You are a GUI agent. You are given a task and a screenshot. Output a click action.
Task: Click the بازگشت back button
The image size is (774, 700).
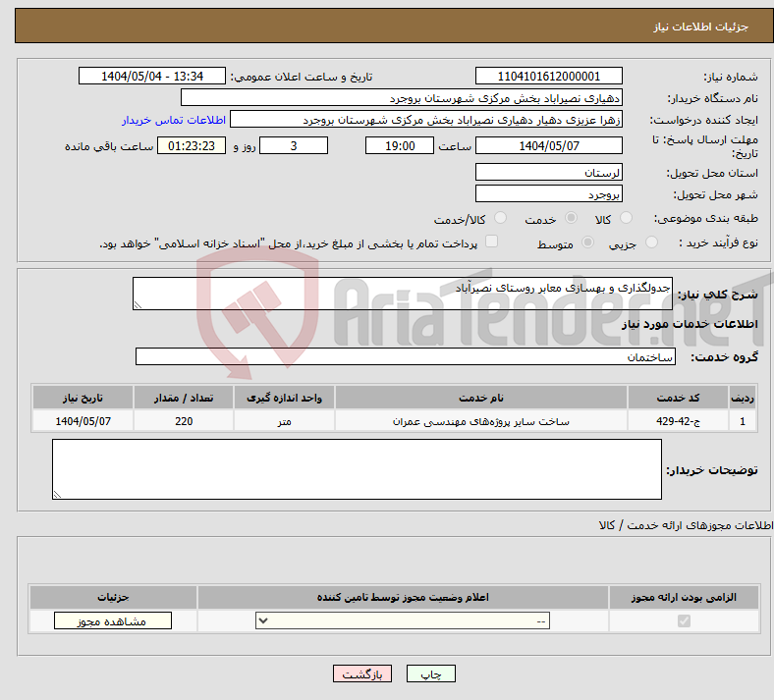pos(362,673)
